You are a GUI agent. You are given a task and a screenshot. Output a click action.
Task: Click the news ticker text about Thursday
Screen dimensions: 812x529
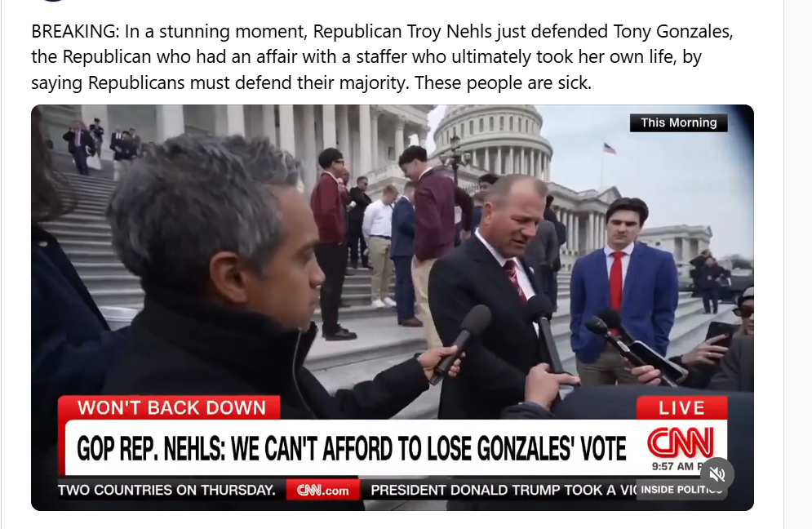click(x=166, y=490)
